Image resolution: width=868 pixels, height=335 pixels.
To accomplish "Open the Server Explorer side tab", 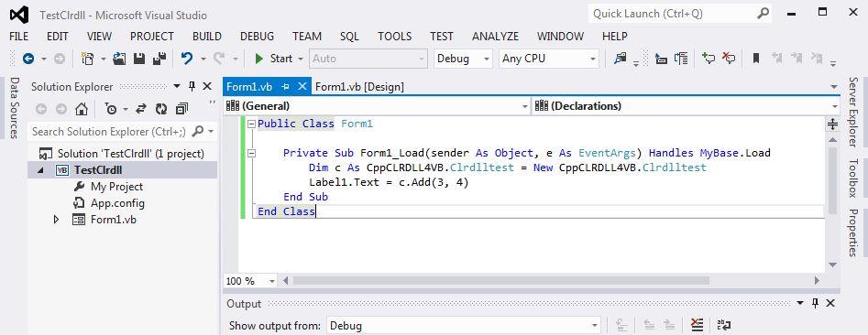I will (853, 113).
